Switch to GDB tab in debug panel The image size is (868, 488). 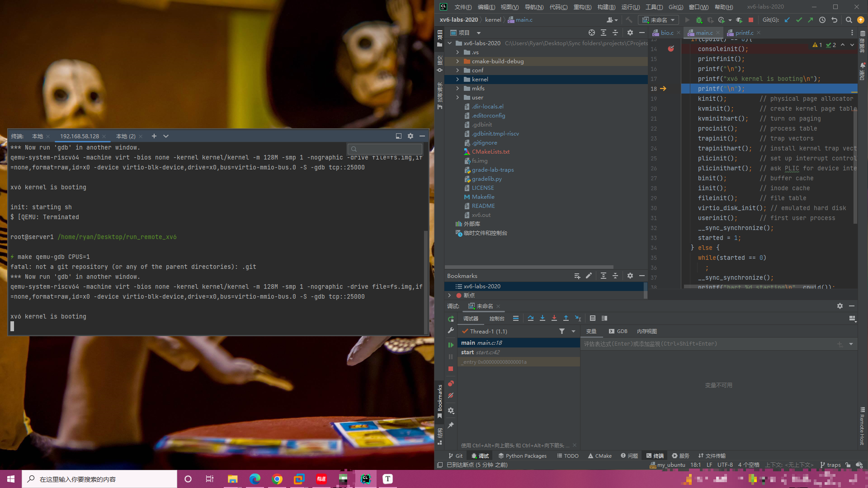pos(618,331)
